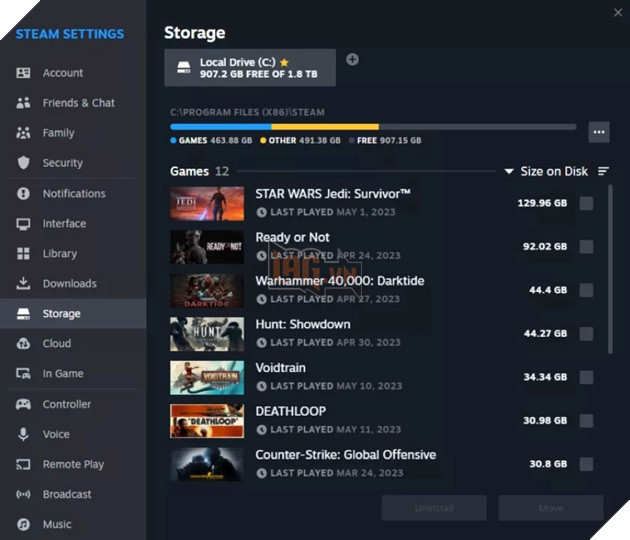Check Counter-Strike: Global Offensive checkbox
Viewport: 630px width, 540px height.
click(x=586, y=464)
